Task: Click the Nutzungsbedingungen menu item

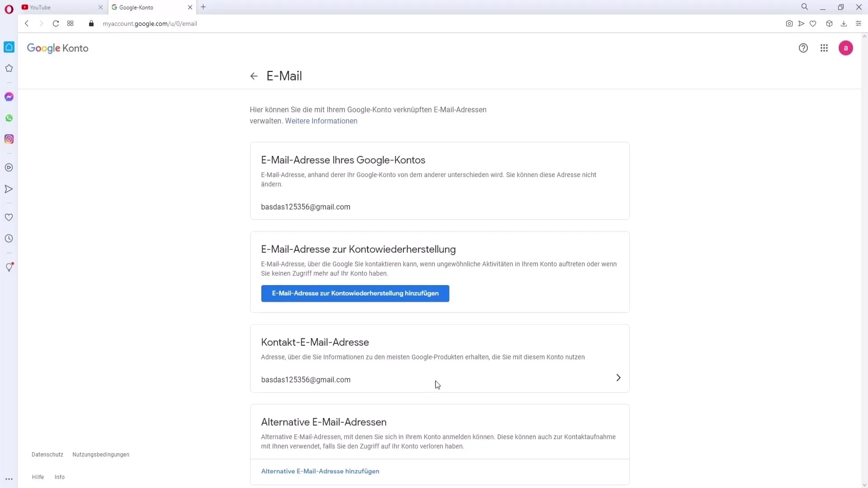Action: click(x=101, y=455)
